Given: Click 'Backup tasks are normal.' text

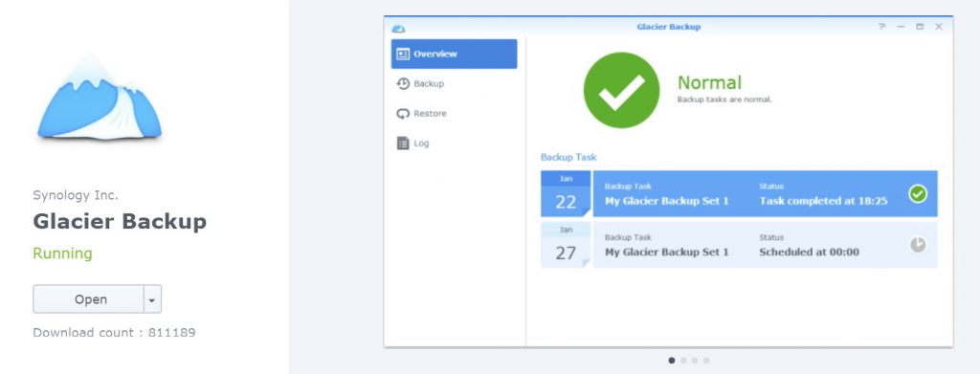Looking at the screenshot, I should [724, 99].
